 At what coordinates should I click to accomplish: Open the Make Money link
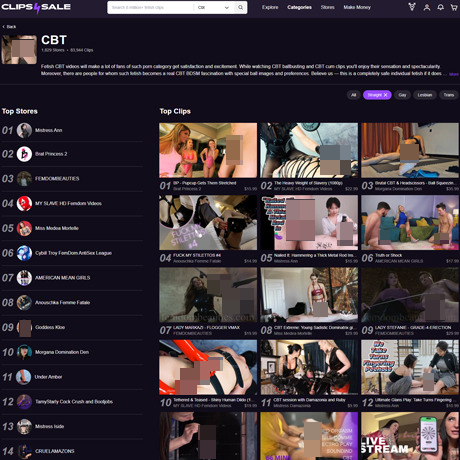[357, 7]
